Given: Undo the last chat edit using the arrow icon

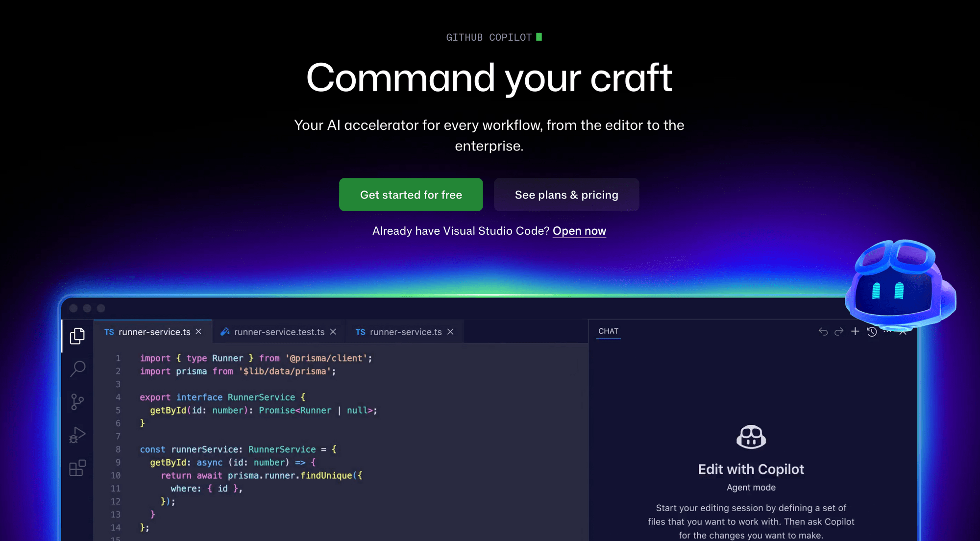Looking at the screenshot, I should tap(823, 332).
